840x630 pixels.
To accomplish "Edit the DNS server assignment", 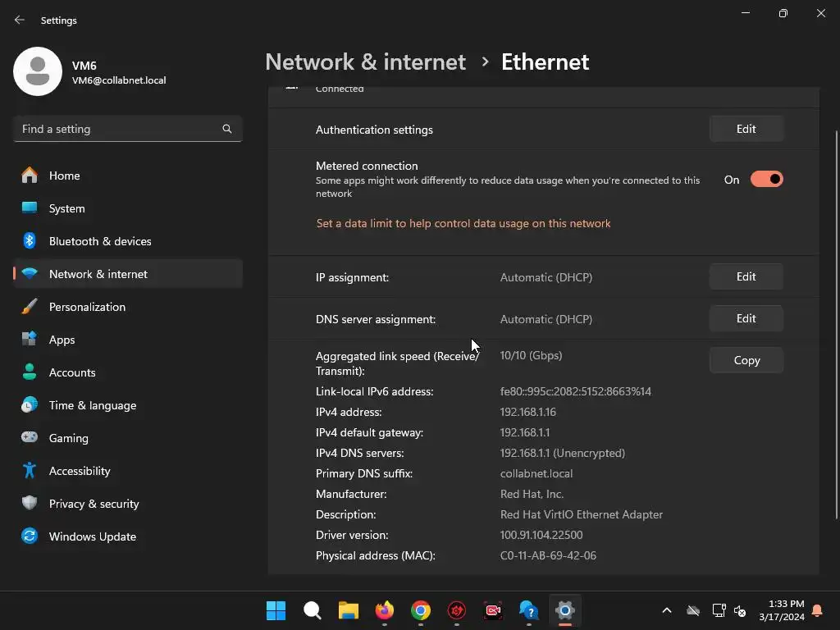I will coord(746,319).
